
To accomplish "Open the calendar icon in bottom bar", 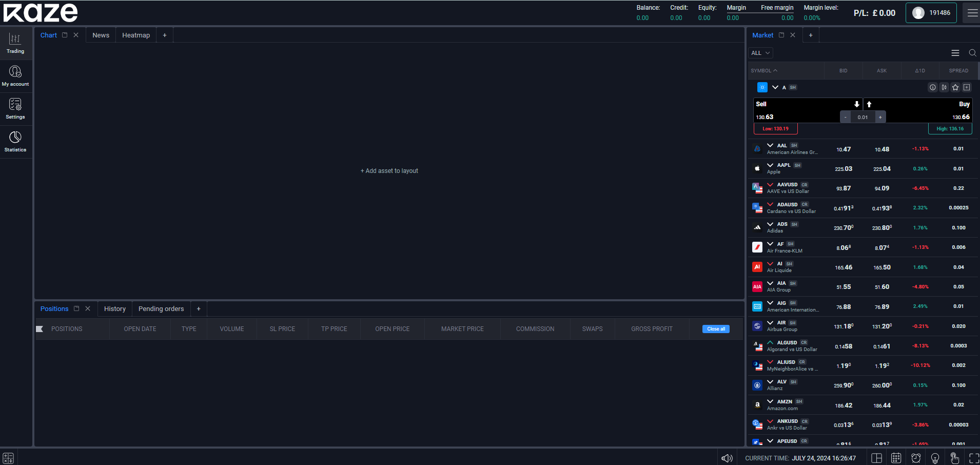I will 896,458.
